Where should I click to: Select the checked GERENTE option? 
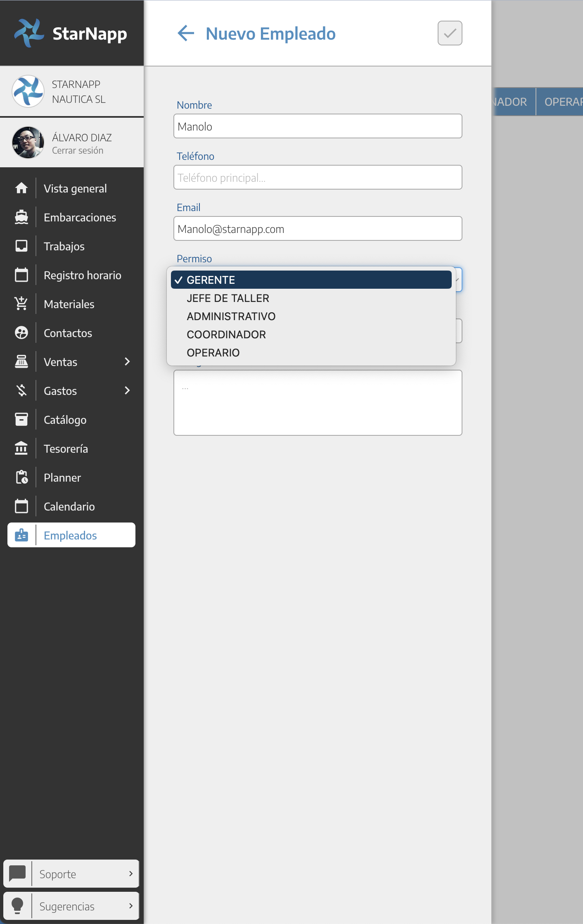(x=310, y=280)
